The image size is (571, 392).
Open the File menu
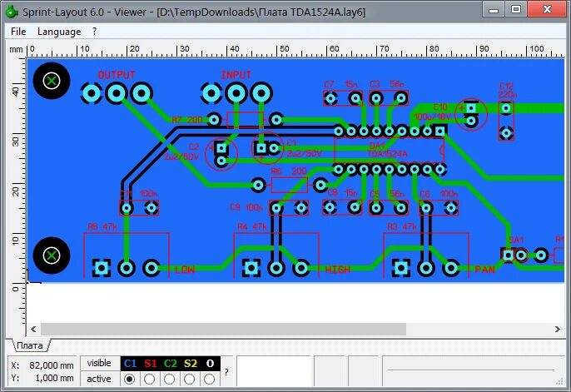[18, 32]
